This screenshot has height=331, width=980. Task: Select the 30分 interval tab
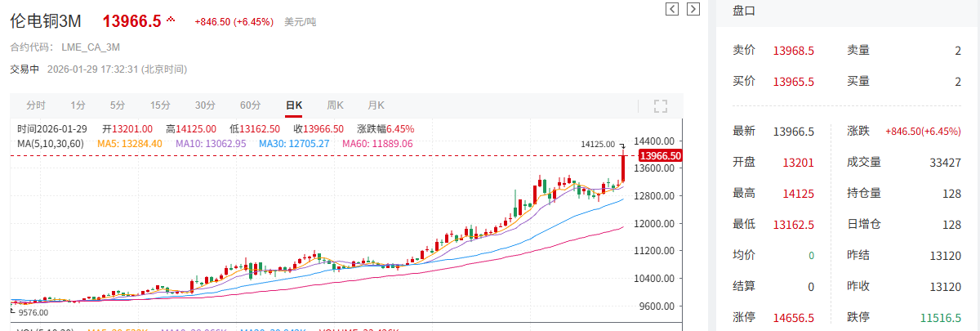(x=205, y=105)
